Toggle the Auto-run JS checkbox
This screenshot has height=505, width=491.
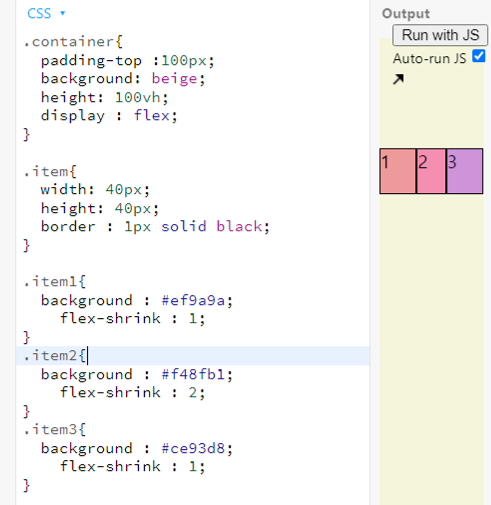coord(478,56)
